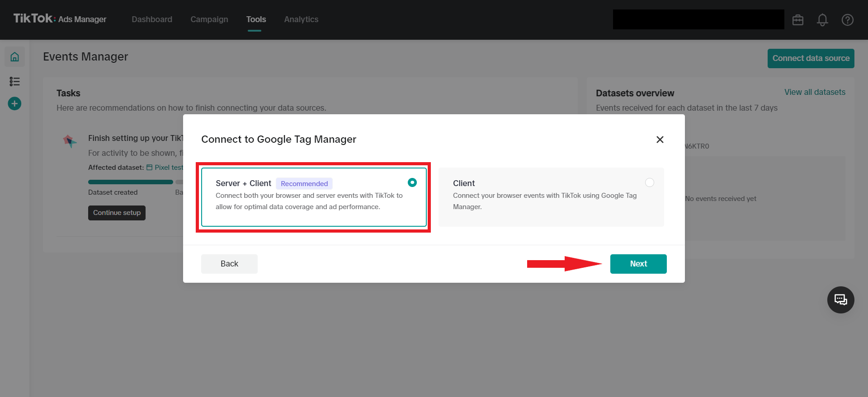Open View all datasets link
Image resolution: width=868 pixels, height=397 pixels.
pyautogui.click(x=815, y=92)
